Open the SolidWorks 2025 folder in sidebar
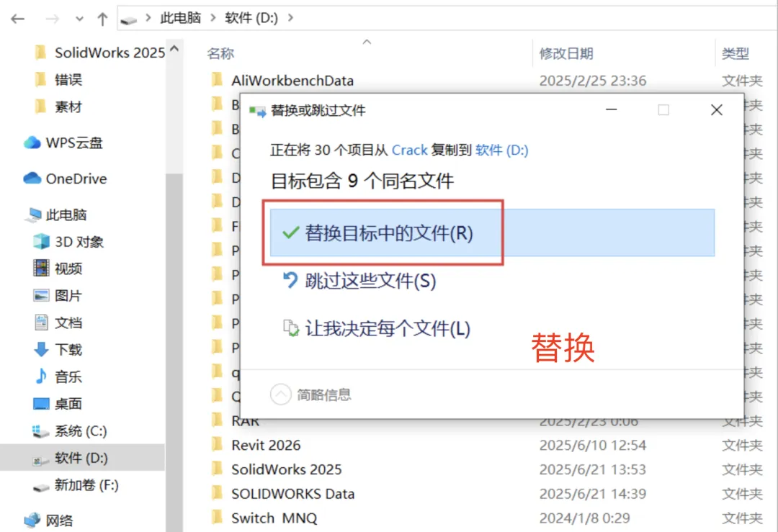This screenshot has width=778, height=532. pos(100,53)
